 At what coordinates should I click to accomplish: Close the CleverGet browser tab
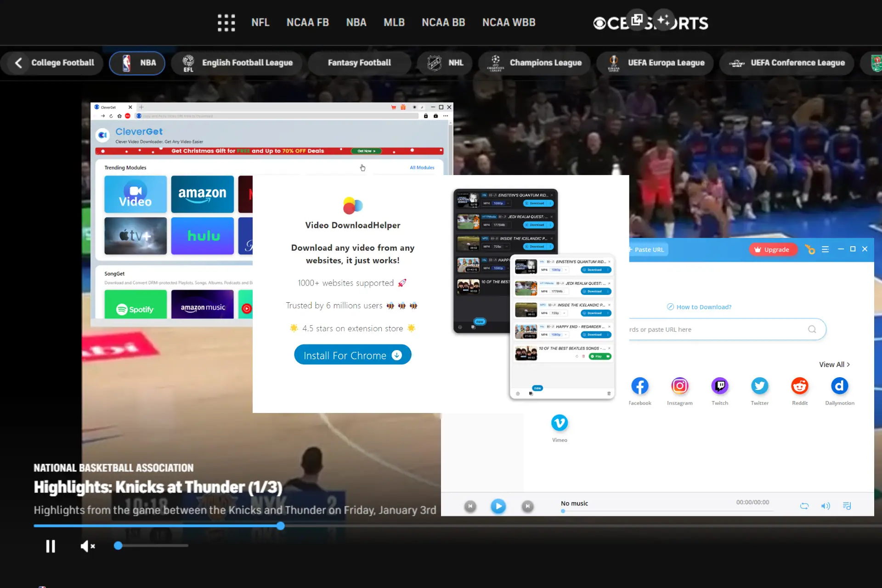pos(130,107)
